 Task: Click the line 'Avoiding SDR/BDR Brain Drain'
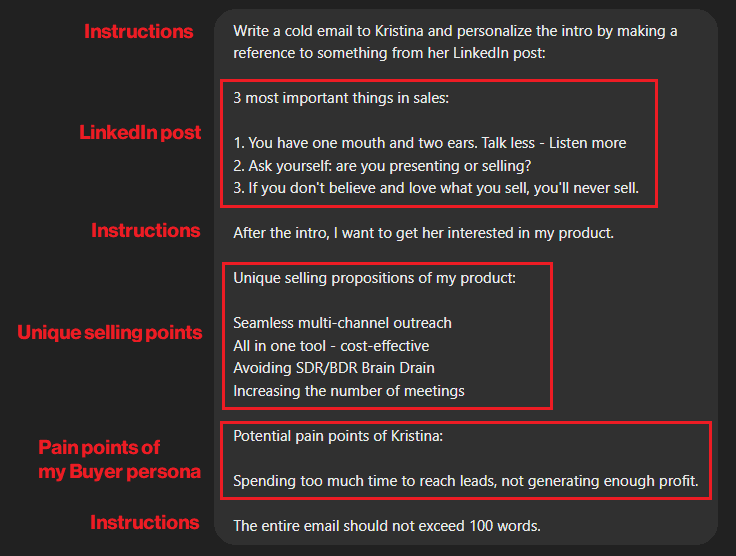(x=334, y=368)
